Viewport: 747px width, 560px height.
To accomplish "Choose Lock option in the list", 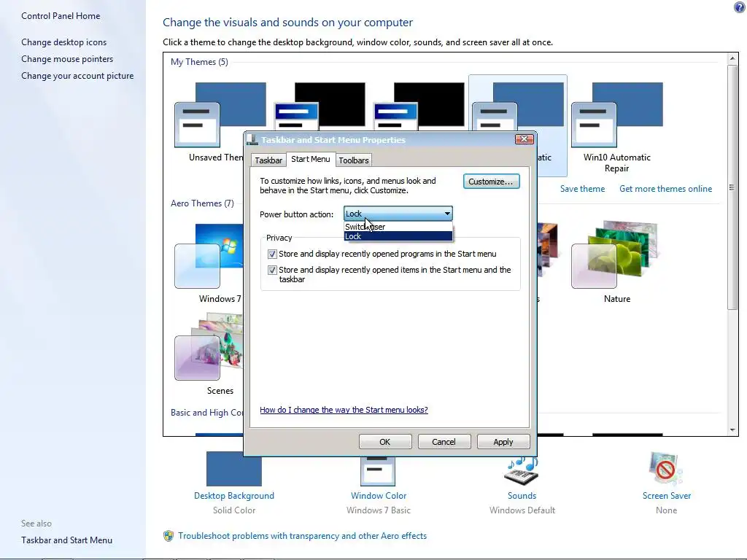I will 398,236.
